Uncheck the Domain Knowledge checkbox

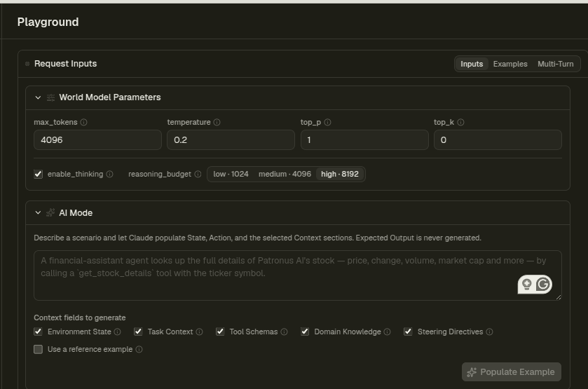pos(304,332)
